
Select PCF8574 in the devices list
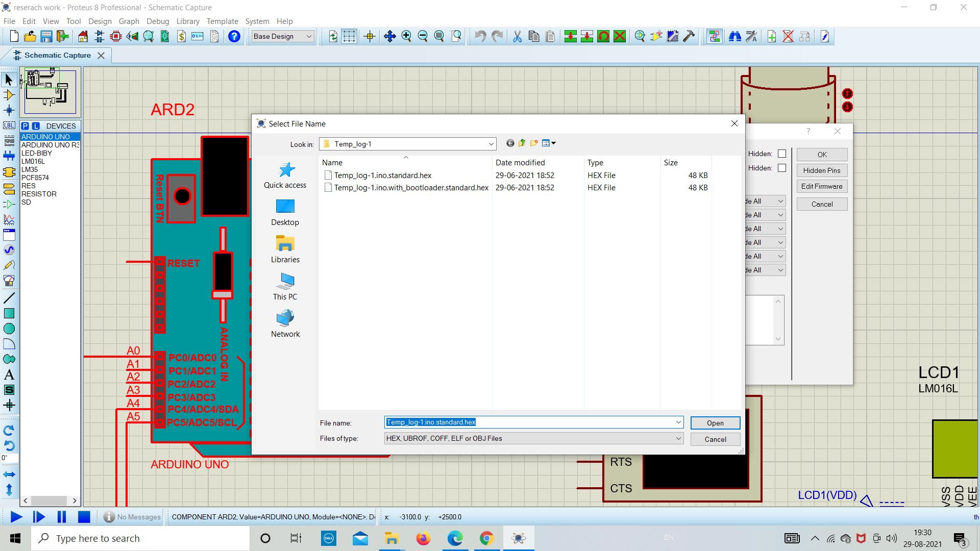click(35, 178)
